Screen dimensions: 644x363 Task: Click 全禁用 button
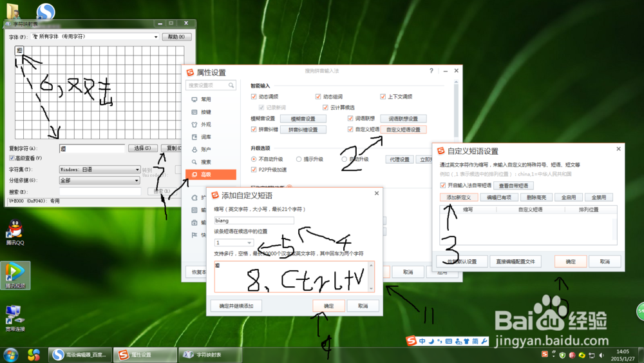(x=599, y=197)
